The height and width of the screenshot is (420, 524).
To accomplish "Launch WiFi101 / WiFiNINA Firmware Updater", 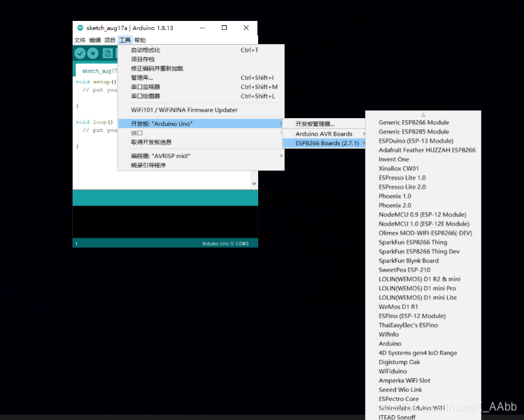I will (201, 110).
